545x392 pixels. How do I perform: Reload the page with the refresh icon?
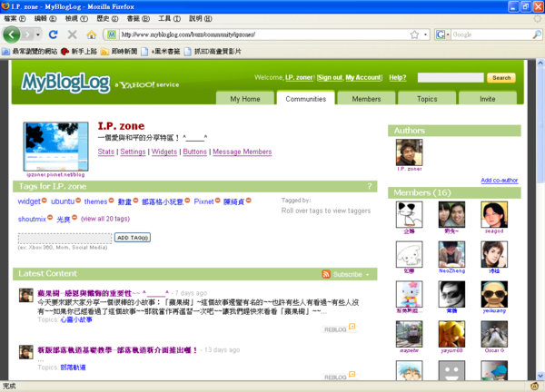pos(54,34)
